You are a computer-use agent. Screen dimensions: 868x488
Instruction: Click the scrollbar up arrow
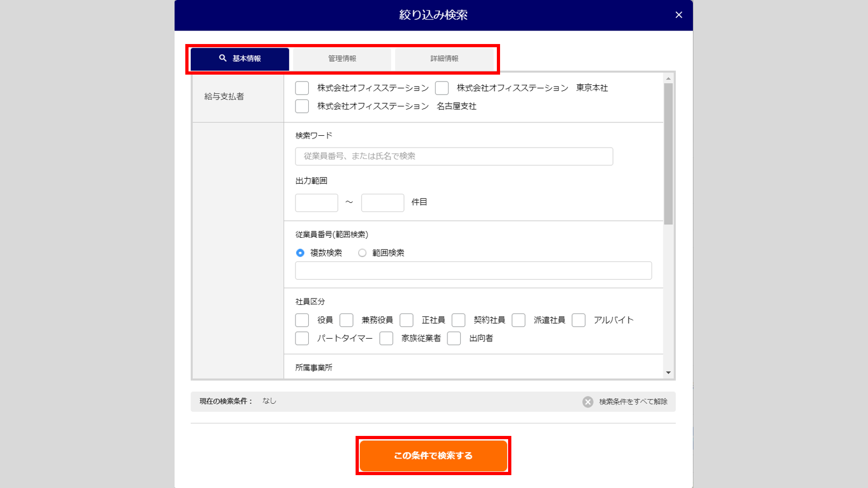668,78
